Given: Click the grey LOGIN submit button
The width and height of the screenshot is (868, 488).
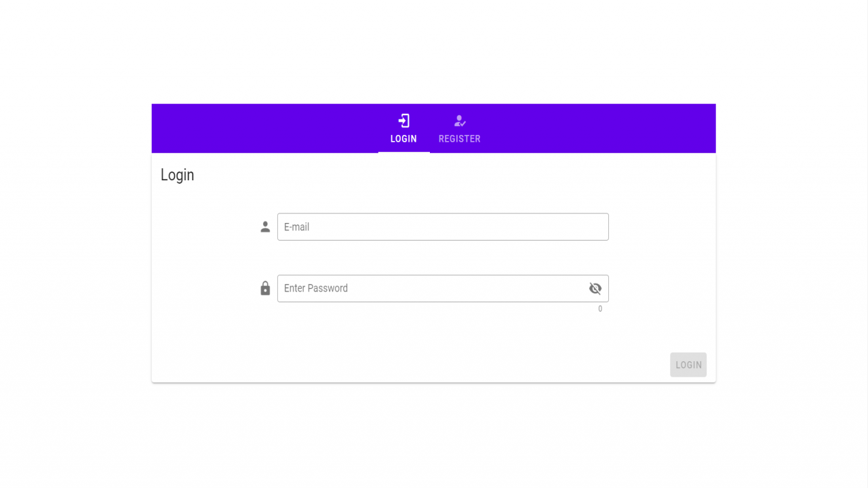Looking at the screenshot, I should (x=688, y=365).
